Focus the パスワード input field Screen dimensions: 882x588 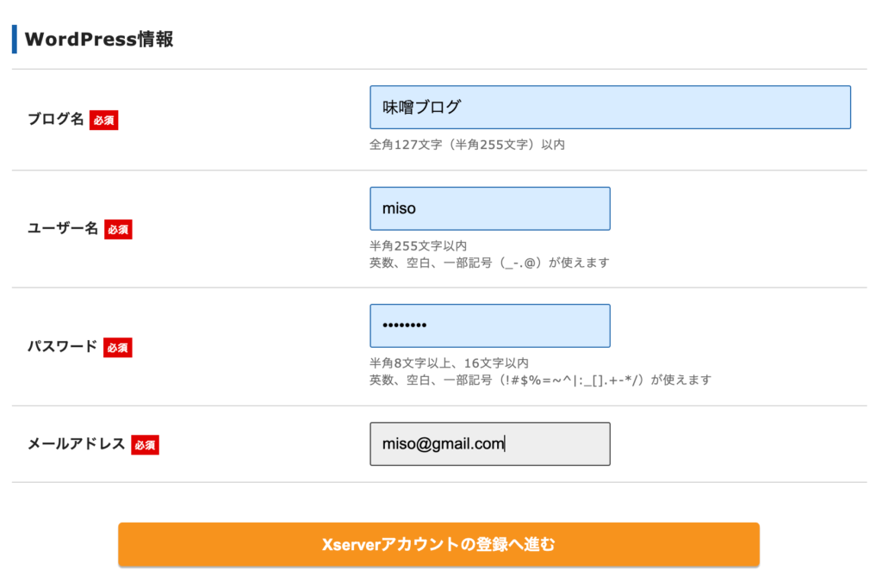click(490, 326)
